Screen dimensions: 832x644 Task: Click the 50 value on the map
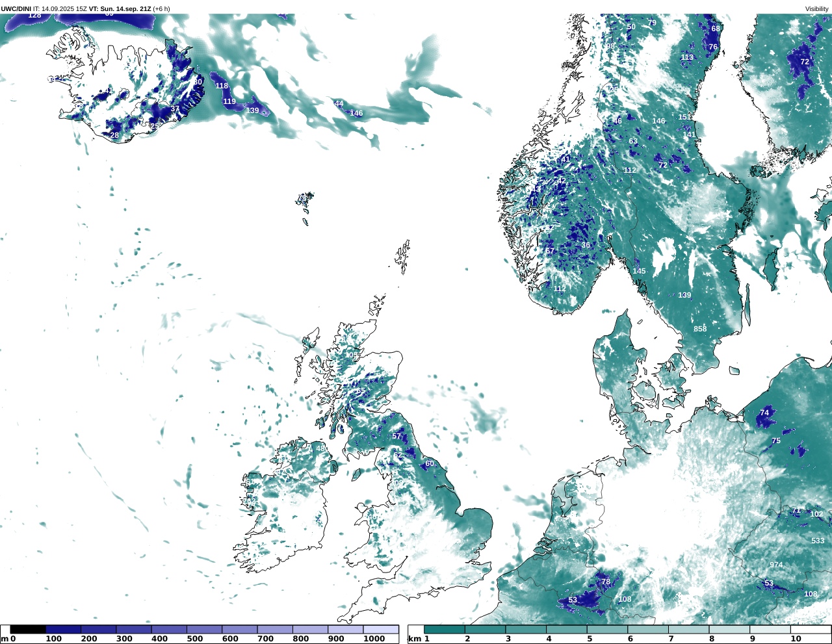[x=631, y=27]
